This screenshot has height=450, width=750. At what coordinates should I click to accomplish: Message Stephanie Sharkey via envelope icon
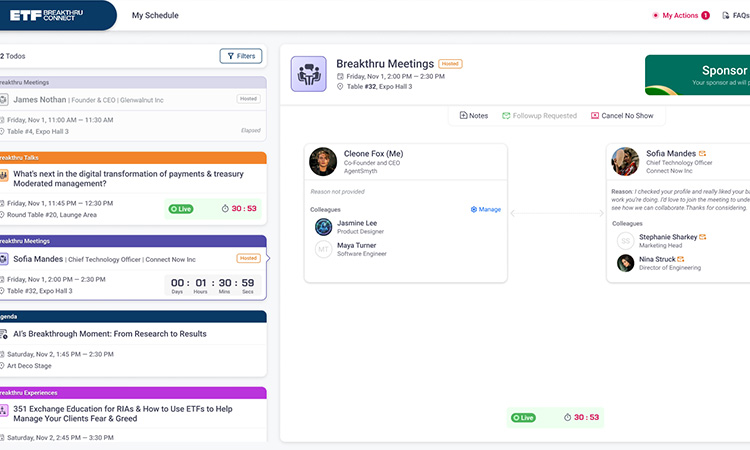[703, 237]
